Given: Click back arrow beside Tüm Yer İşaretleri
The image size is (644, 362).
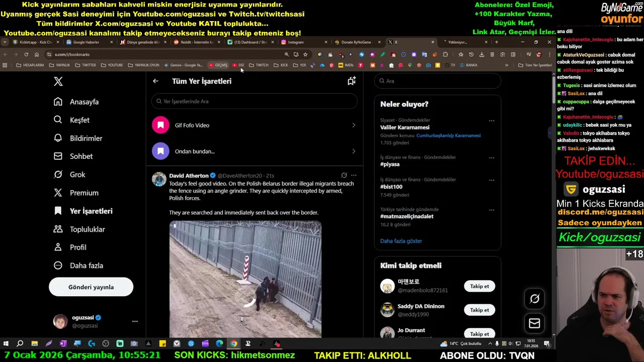Looking at the screenshot, I should [155, 81].
